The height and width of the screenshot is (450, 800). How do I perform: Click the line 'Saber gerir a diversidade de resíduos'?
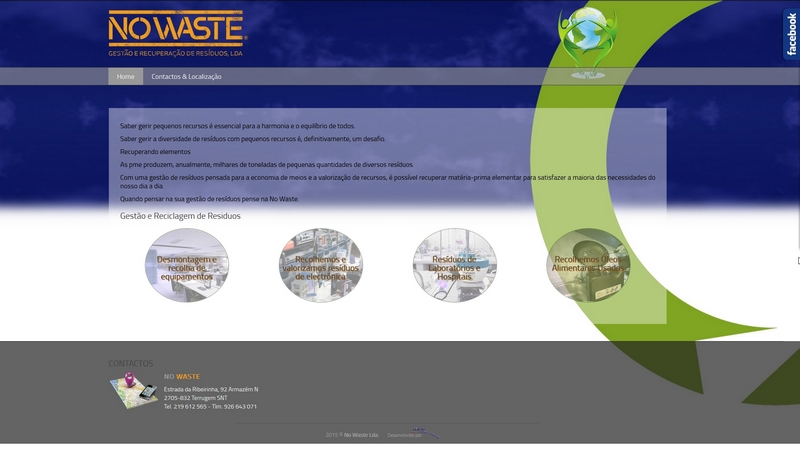click(253, 139)
